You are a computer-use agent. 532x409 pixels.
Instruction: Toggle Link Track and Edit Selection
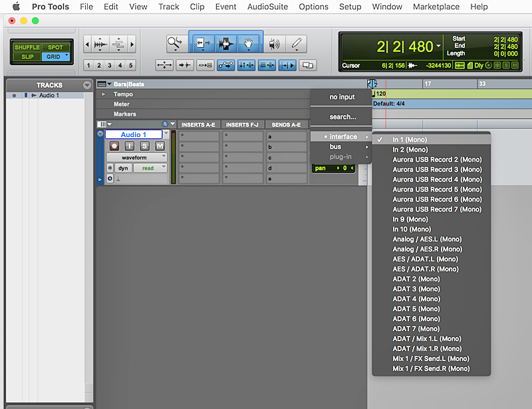tap(267, 65)
